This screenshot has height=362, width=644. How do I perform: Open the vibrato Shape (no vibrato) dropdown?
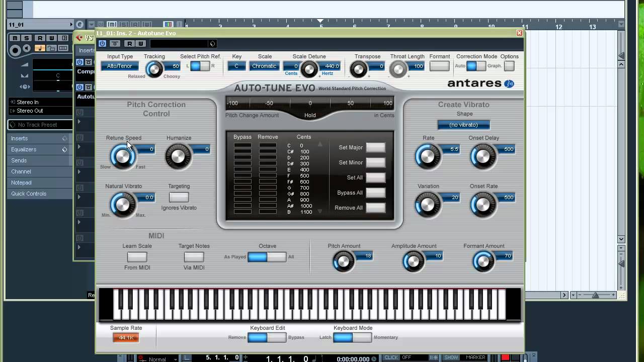[x=463, y=125]
